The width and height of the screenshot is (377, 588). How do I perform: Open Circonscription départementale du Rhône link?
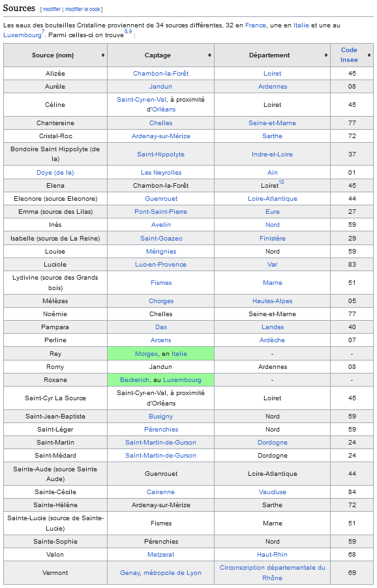[x=273, y=572]
